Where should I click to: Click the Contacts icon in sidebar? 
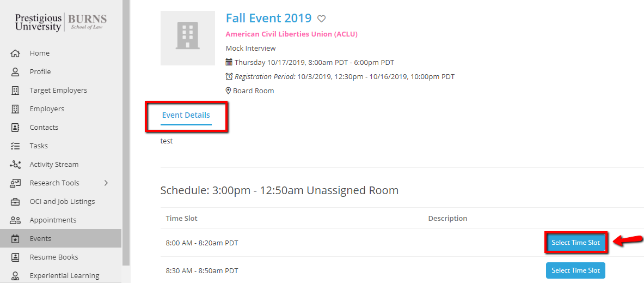tap(15, 128)
